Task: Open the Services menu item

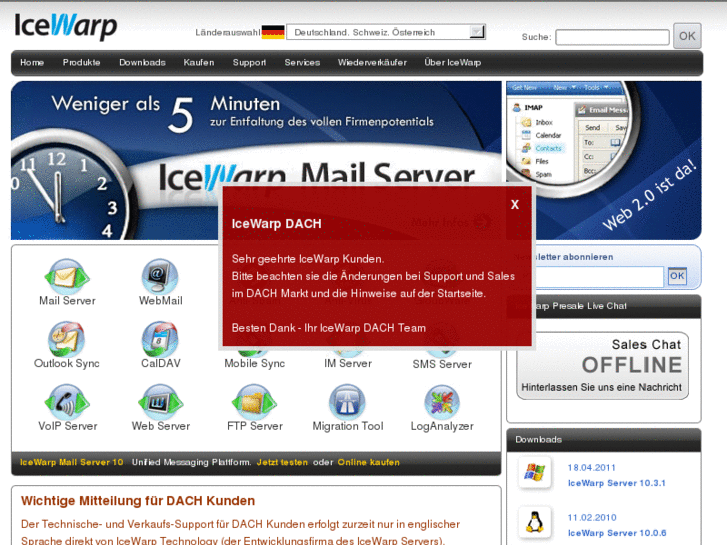Action: [x=302, y=63]
